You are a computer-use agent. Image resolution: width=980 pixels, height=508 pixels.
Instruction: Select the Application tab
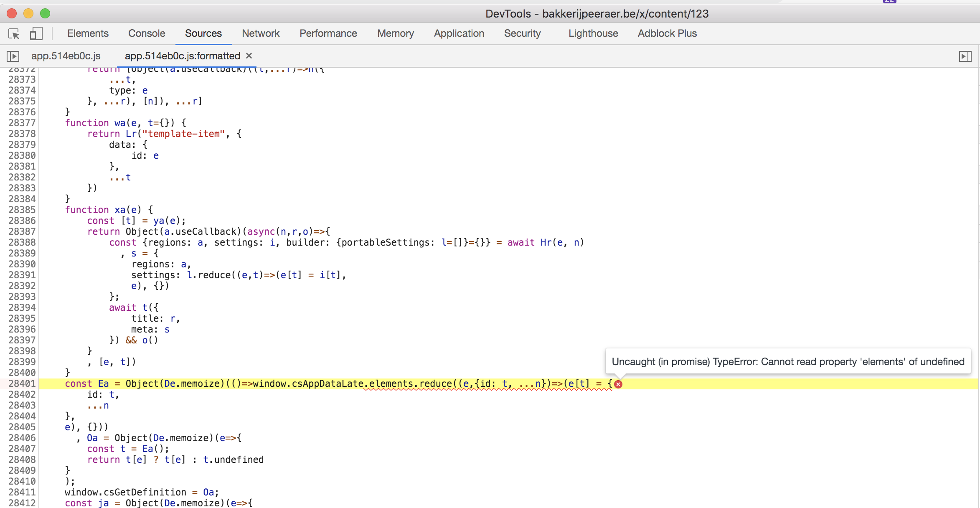pos(459,33)
